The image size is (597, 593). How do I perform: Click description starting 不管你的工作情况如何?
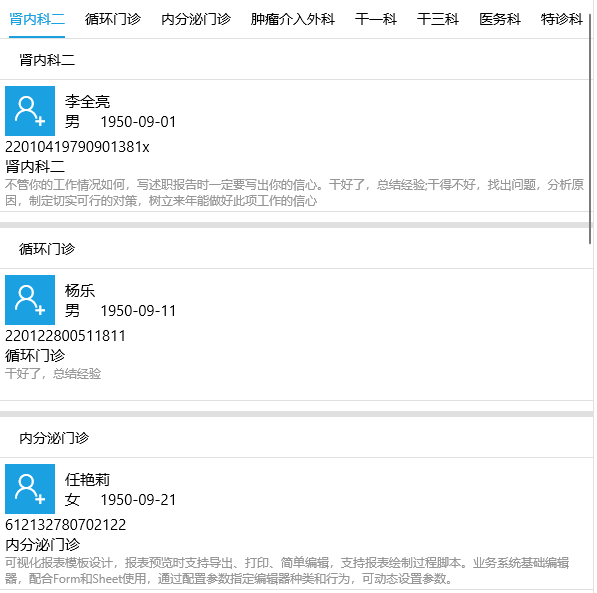pyautogui.click(x=294, y=193)
